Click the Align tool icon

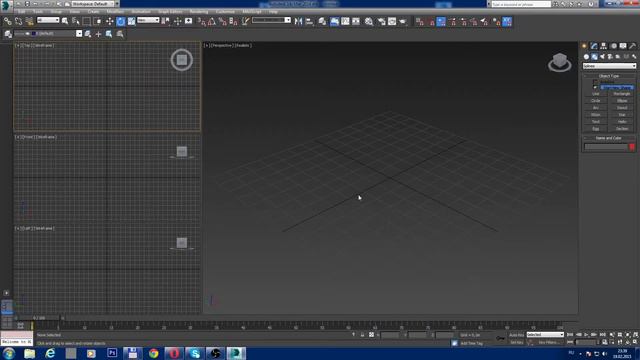pyautogui.click(x=309, y=21)
